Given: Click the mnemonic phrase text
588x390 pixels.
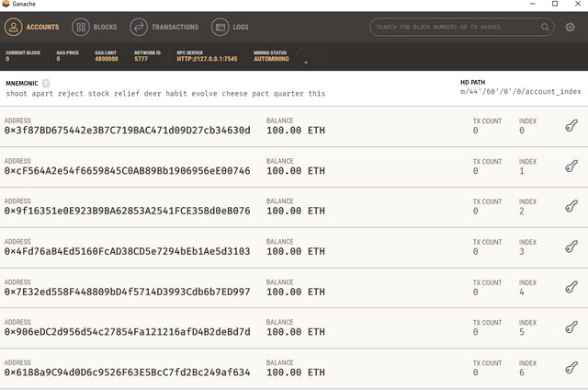Looking at the screenshot, I should pyautogui.click(x=165, y=94).
